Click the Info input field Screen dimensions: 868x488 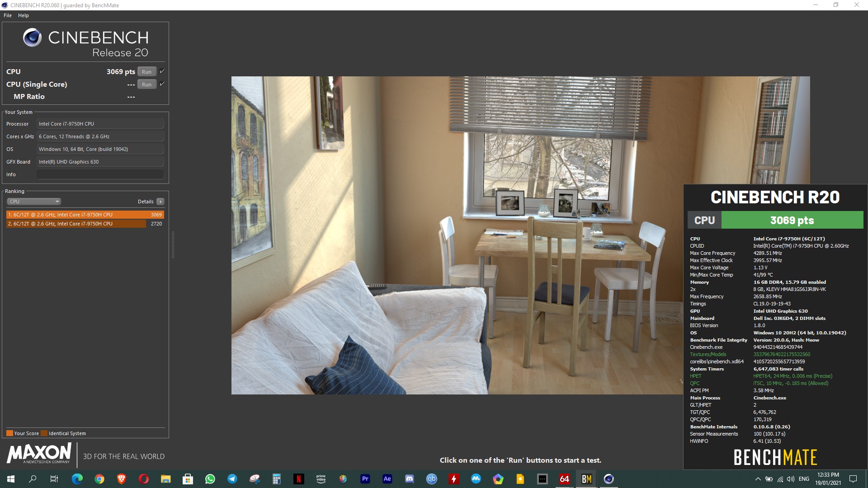pos(100,174)
